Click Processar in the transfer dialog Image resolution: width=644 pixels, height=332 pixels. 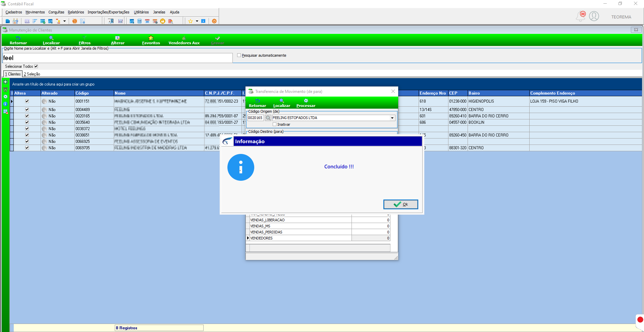click(306, 103)
